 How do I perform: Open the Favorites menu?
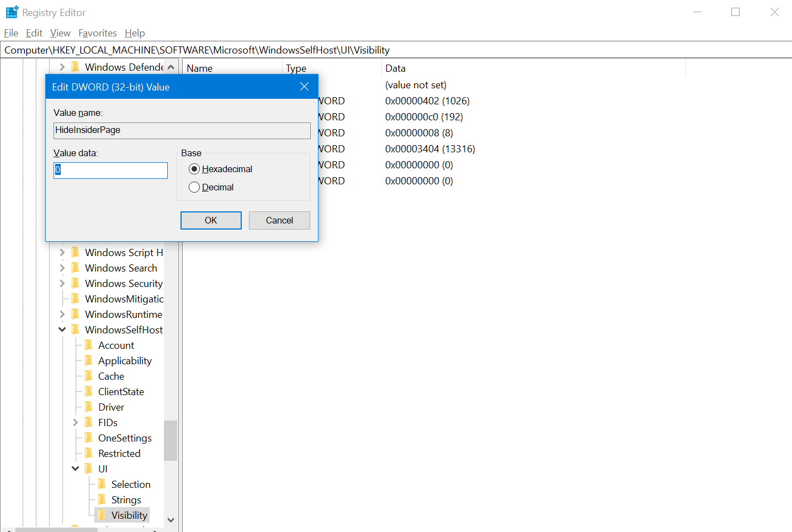coord(97,33)
